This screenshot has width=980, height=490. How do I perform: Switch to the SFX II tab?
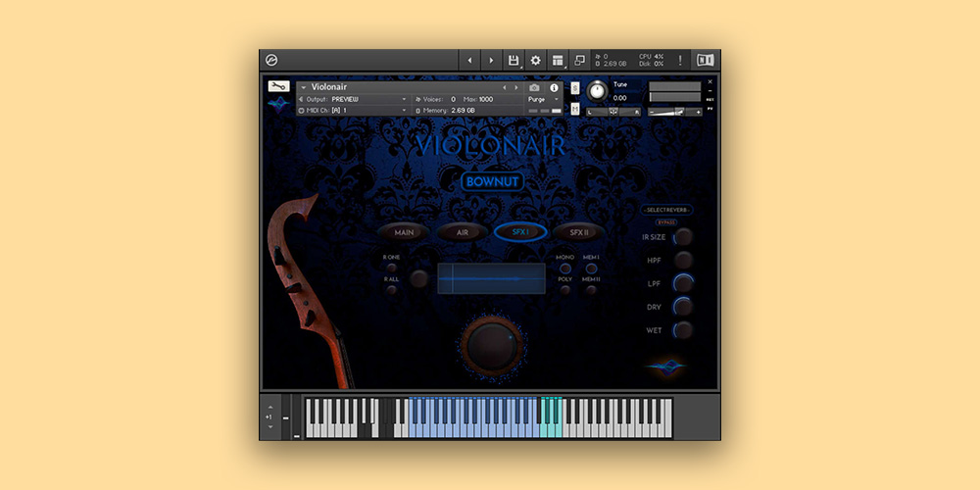point(577,232)
